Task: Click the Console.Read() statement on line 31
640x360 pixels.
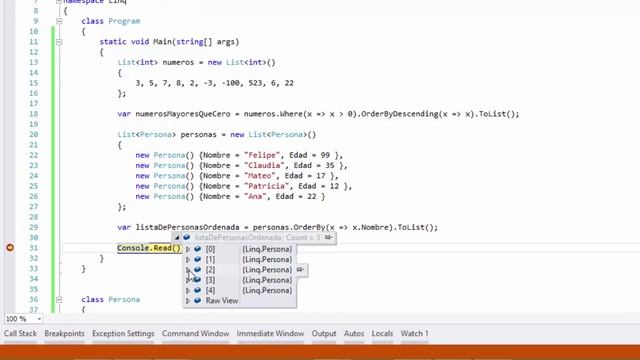Action: tap(149, 248)
